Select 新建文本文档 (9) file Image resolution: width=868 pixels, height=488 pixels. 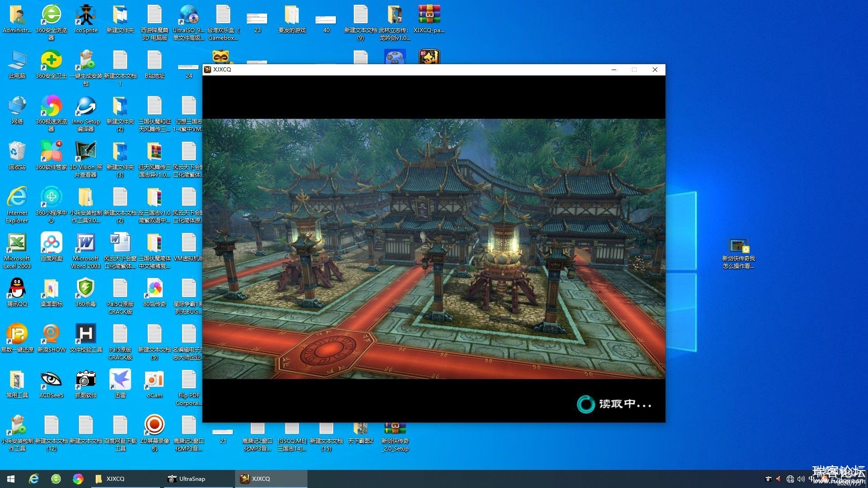(x=360, y=23)
